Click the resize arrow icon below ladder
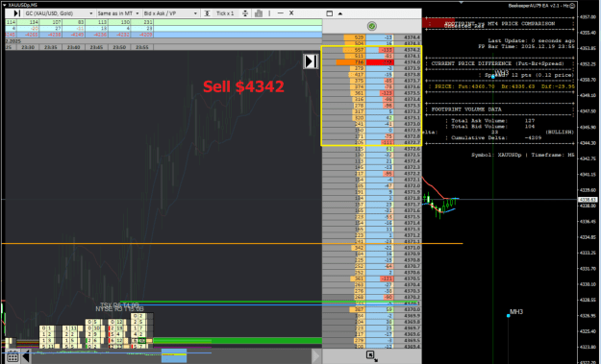Screen dimensions: 601x364 pos(371,356)
